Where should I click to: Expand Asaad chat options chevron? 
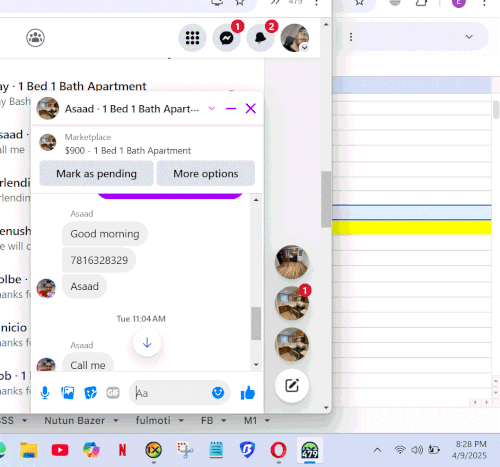point(211,108)
